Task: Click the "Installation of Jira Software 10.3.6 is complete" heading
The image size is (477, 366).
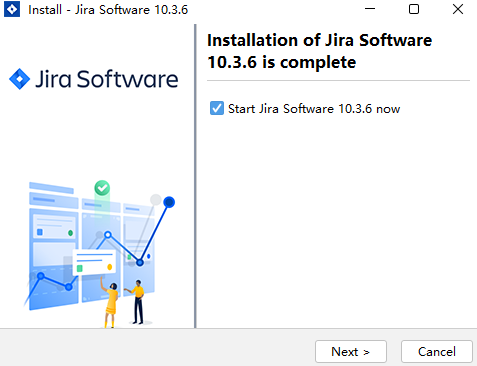Action: coord(319,51)
